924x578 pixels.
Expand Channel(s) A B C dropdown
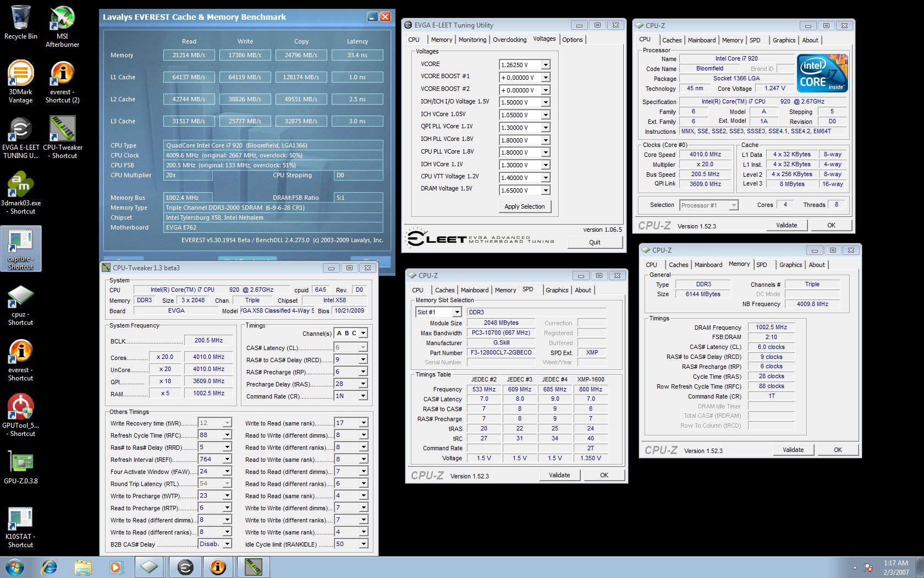pyautogui.click(x=364, y=333)
